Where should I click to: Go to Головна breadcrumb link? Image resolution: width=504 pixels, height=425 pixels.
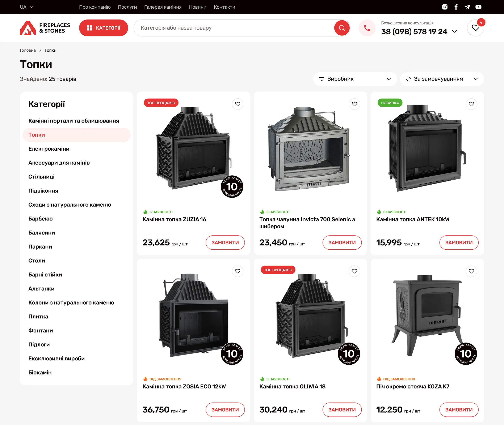point(28,50)
